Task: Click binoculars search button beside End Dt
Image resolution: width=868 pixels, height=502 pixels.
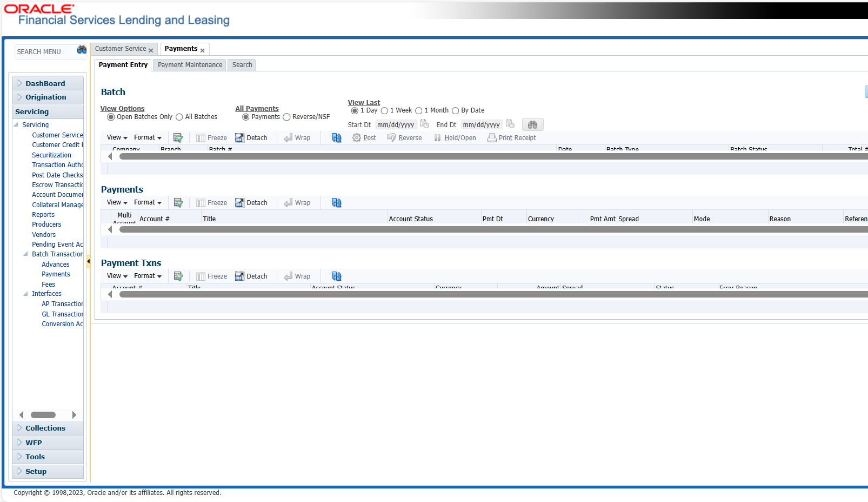Action: (x=532, y=124)
